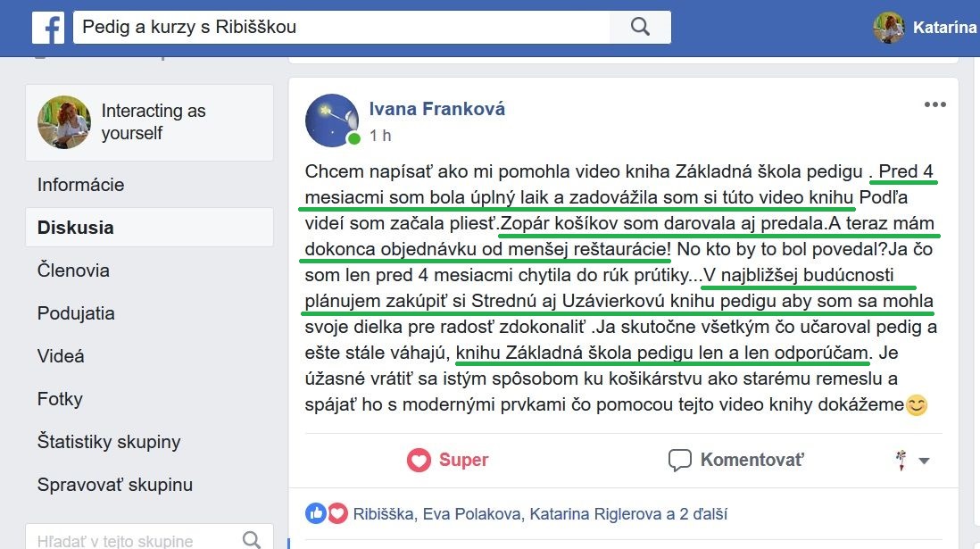
Task: Click the Pedig a kurzy s Ribiškou search box
Action: (342, 27)
